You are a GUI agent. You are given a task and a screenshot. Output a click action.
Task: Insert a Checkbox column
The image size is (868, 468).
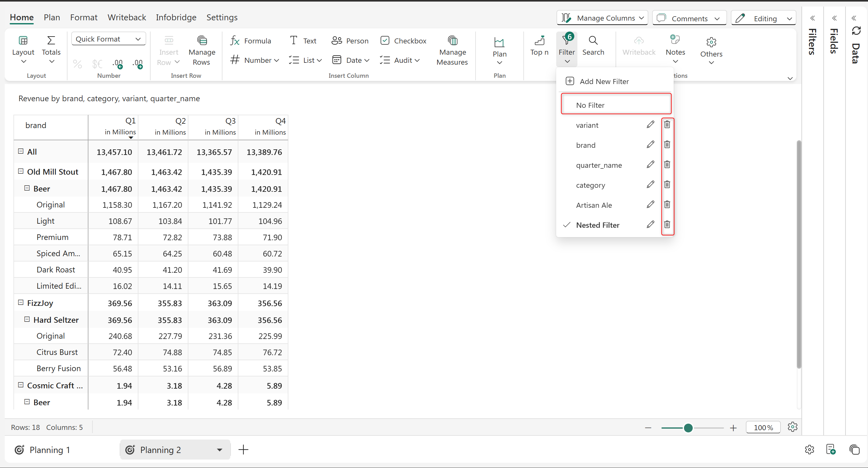click(403, 41)
